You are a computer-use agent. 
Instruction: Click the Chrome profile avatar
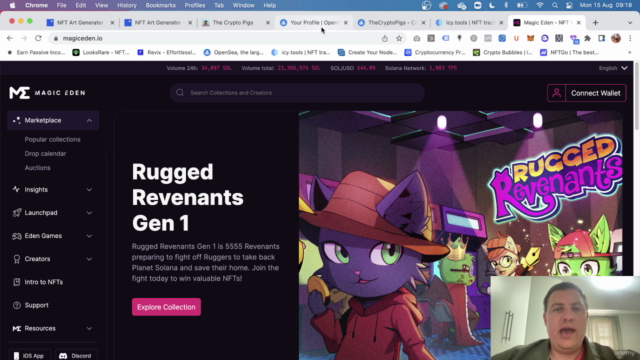pos(616,38)
